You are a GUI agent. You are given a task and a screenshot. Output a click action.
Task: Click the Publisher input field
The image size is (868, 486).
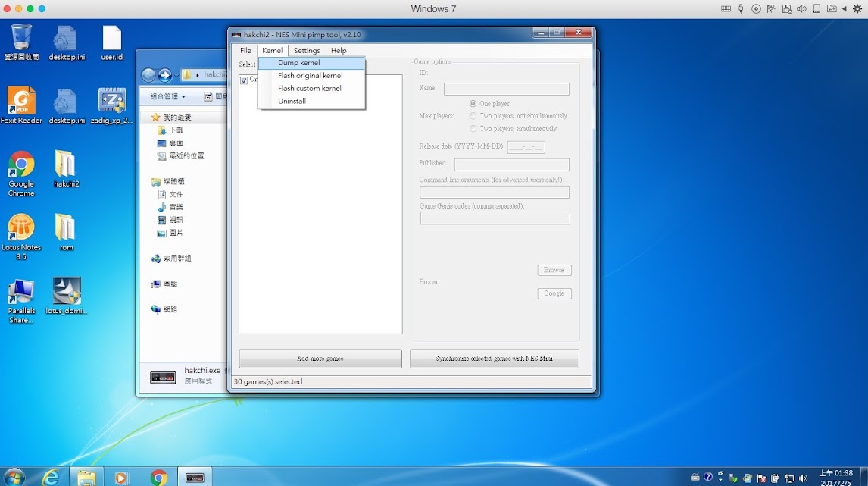(511, 165)
